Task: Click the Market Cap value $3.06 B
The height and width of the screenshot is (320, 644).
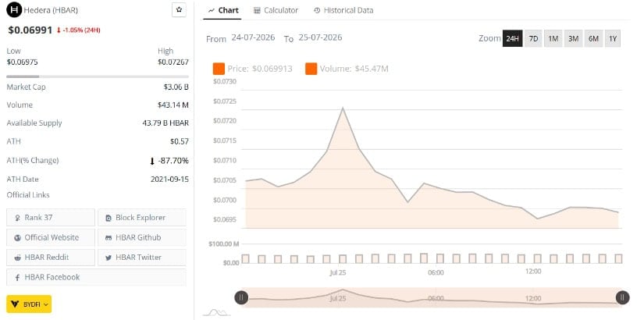Action: (176, 87)
